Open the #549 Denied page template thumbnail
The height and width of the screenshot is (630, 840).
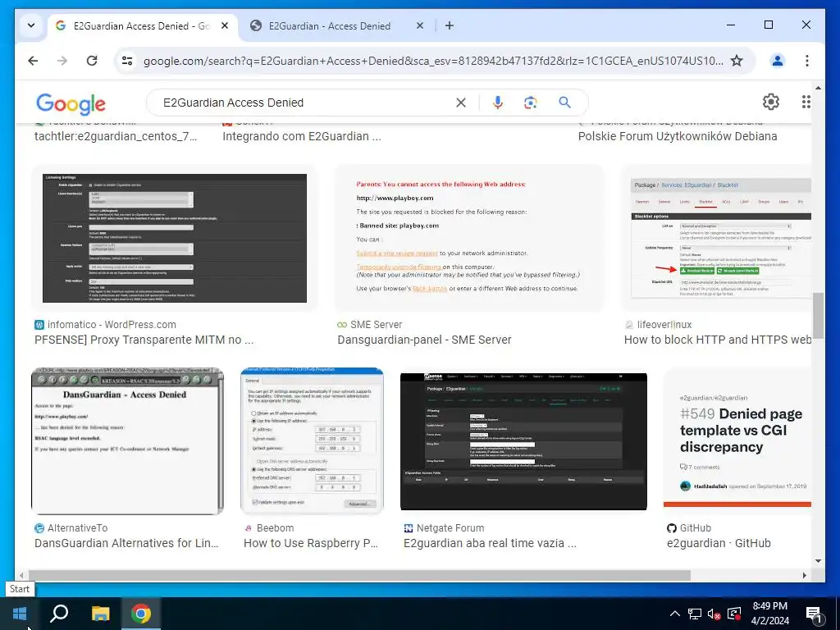(737, 441)
